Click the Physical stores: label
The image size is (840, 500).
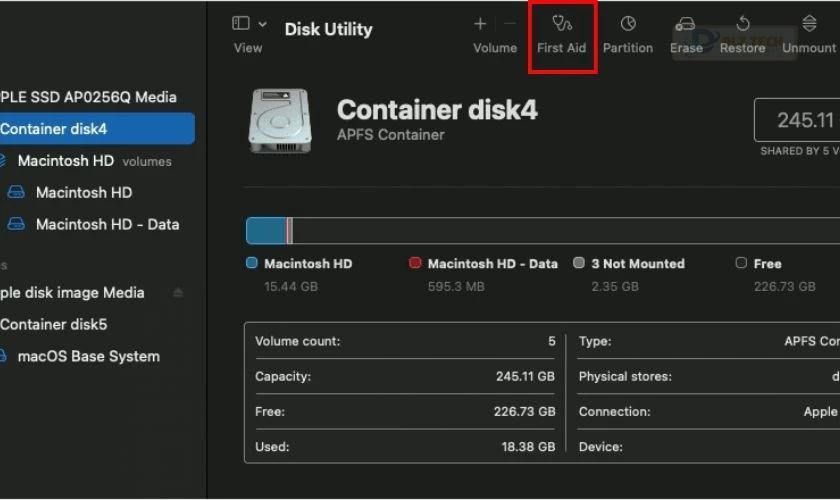625,377
